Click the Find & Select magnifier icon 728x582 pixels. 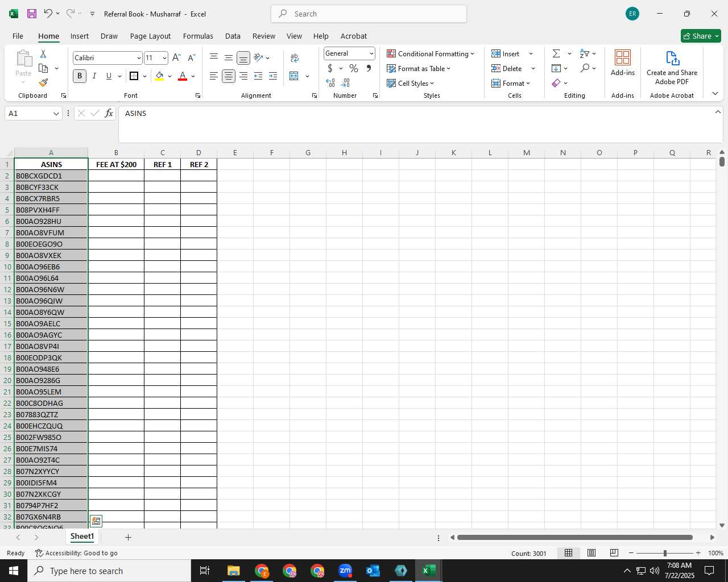click(x=585, y=68)
